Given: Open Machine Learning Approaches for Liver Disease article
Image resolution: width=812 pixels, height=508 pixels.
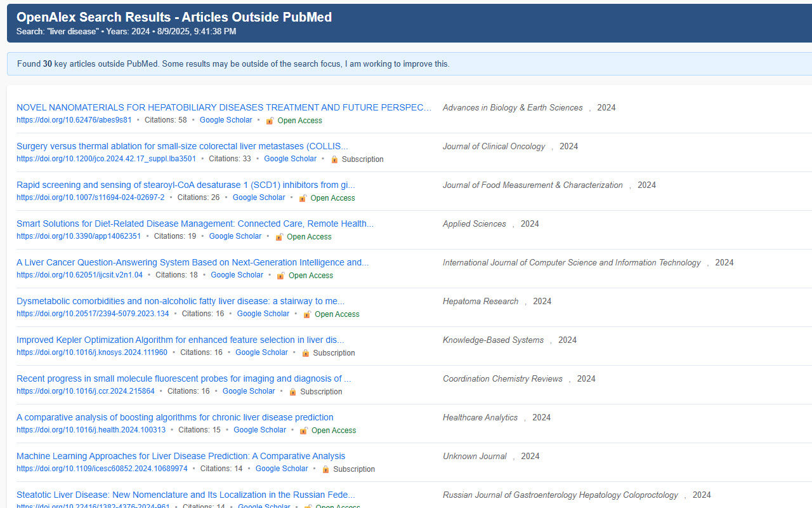Looking at the screenshot, I should click(181, 456).
